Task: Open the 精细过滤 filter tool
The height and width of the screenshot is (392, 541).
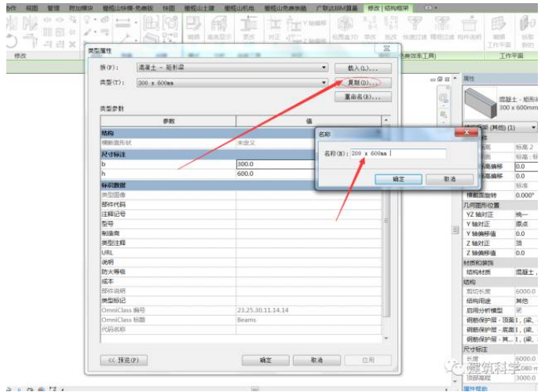Action: point(441,27)
